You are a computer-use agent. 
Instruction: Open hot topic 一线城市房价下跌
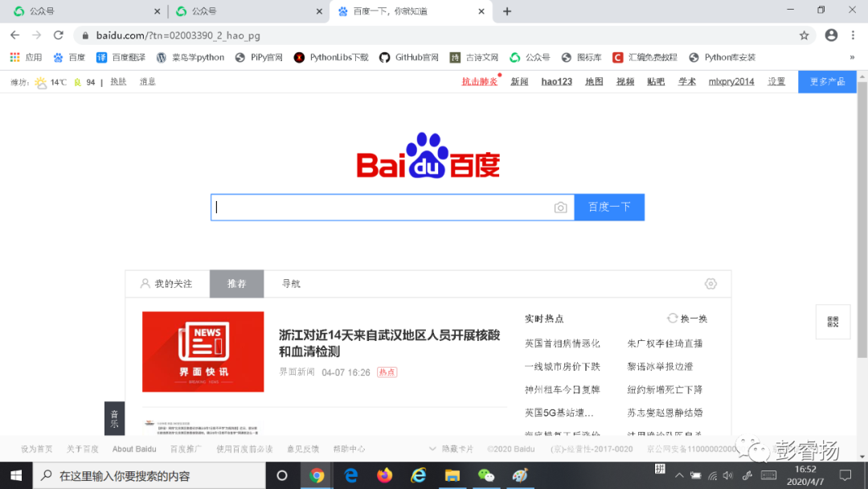point(562,367)
